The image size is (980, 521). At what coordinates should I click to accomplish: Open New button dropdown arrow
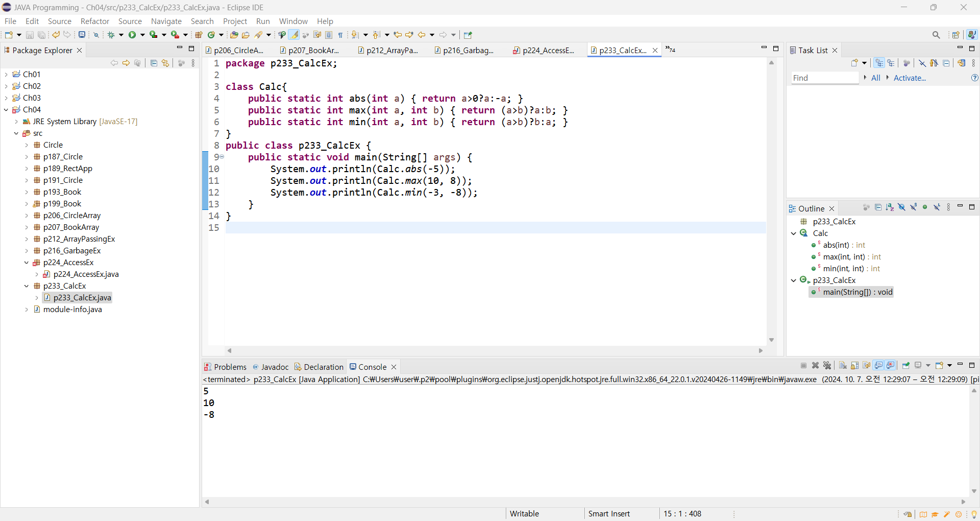point(19,35)
